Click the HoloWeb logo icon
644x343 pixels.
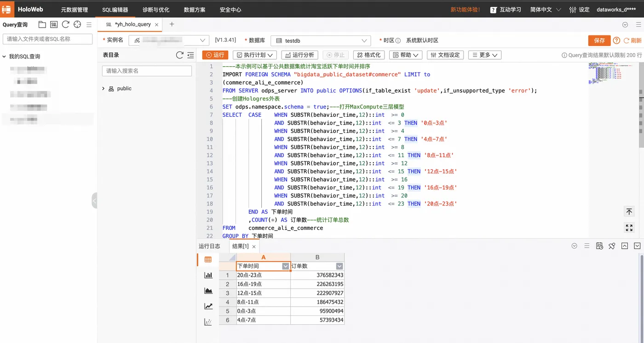point(6,9)
